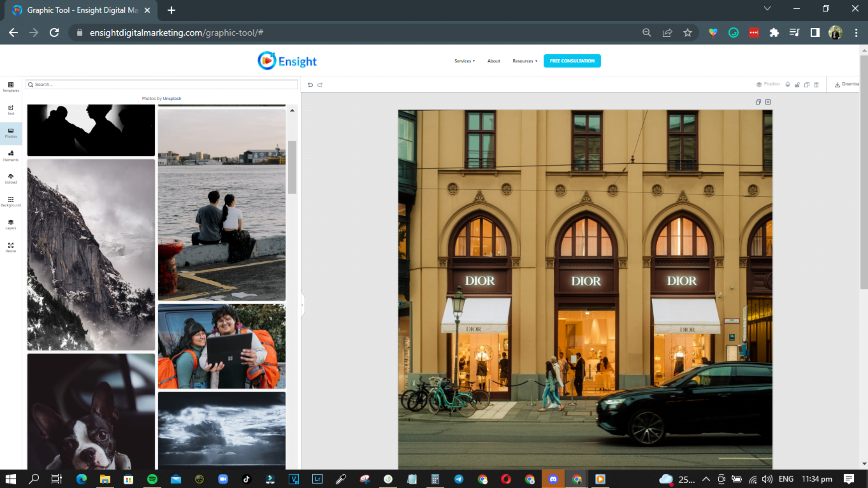This screenshot has width=868, height=488.
Task: Click the undo arrow in editor toolbar
Action: point(310,85)
